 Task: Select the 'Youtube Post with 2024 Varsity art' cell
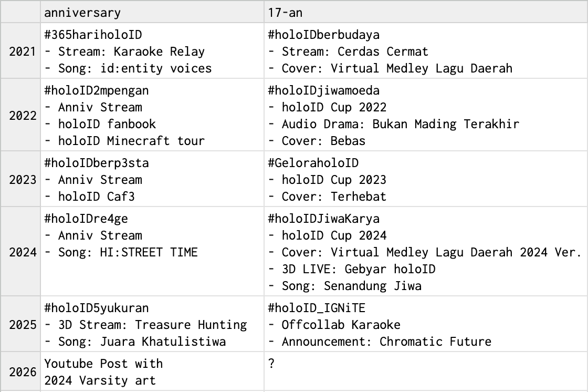pos(152,372)
